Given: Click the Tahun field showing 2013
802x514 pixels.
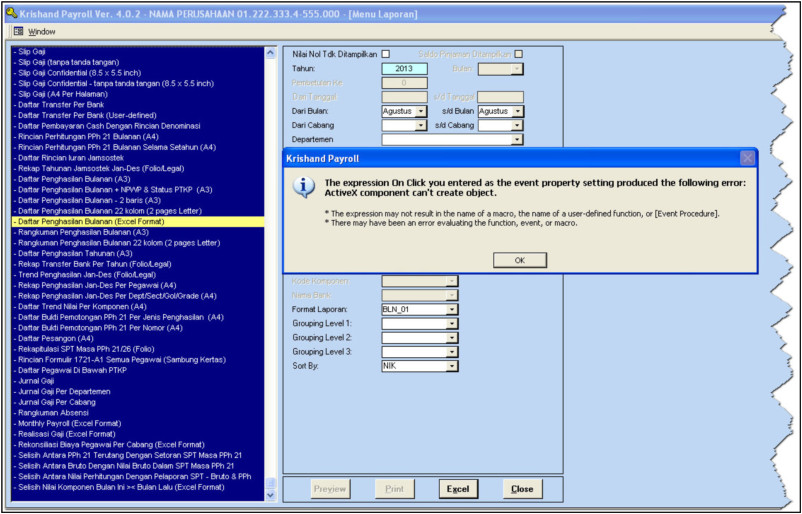Looking at the screenshot, I should (x=404, y=69).
